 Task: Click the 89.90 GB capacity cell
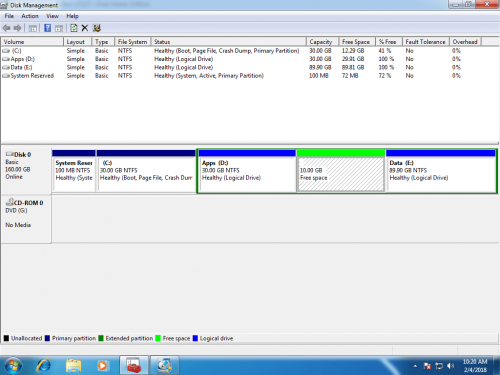pos(320,67)
